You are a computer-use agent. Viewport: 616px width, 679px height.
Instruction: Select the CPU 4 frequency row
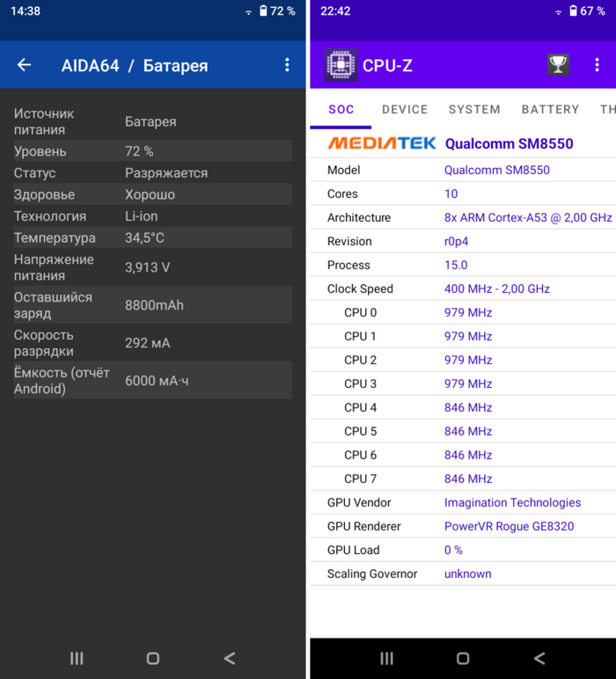point(463,407)
